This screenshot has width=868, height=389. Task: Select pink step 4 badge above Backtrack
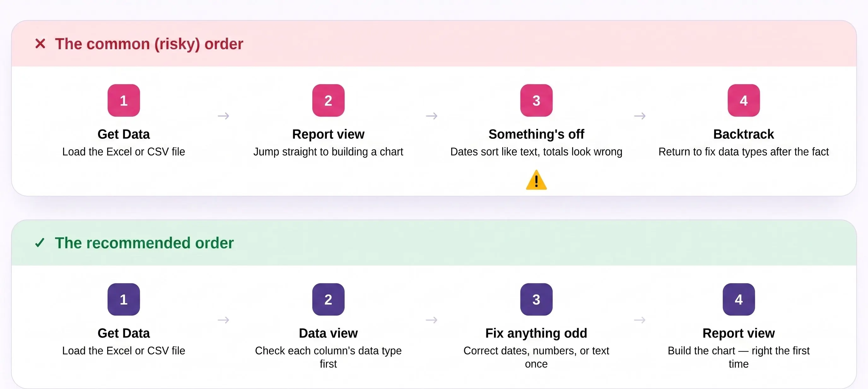pos(744,100)
